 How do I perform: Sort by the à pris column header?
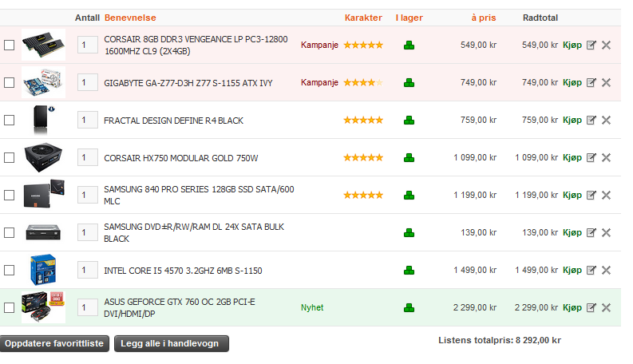[x=484, y=18]
